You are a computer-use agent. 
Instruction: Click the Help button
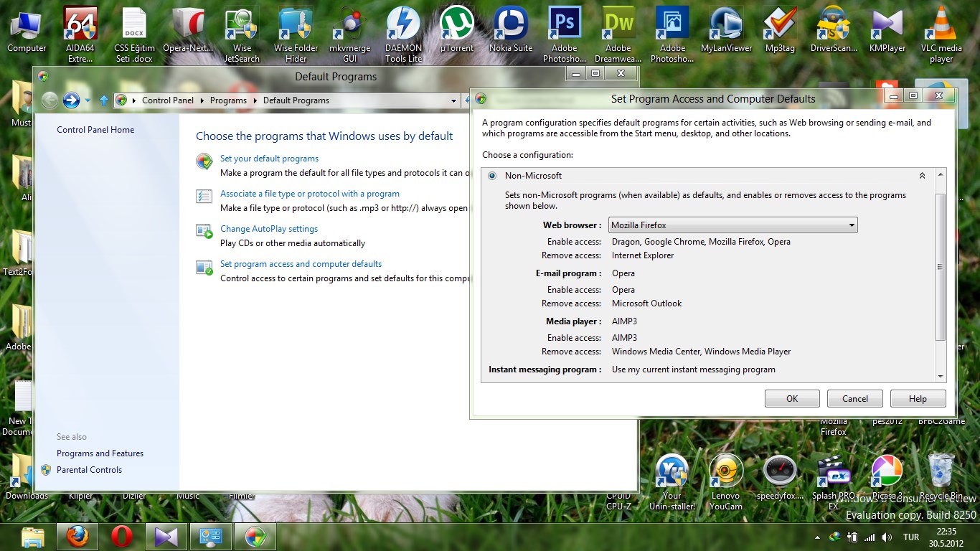pyautogui.click(x=918, y=399)
